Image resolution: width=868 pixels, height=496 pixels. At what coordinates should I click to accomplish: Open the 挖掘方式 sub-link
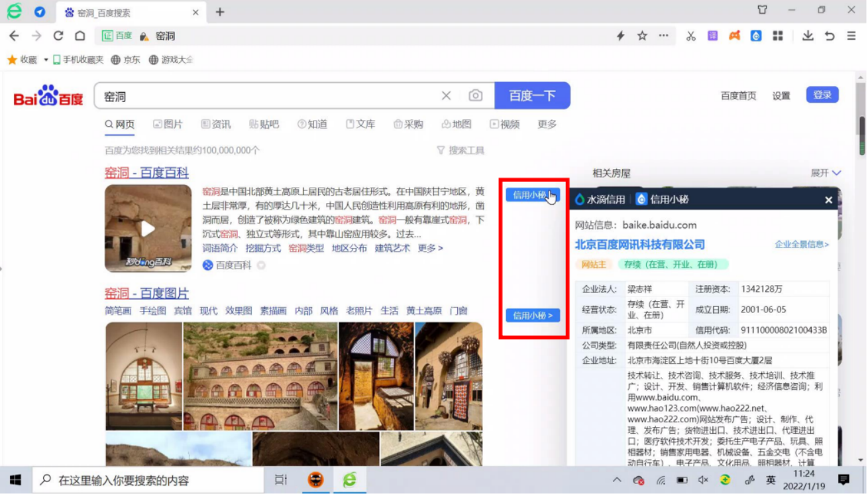click(x=263, y=248)
